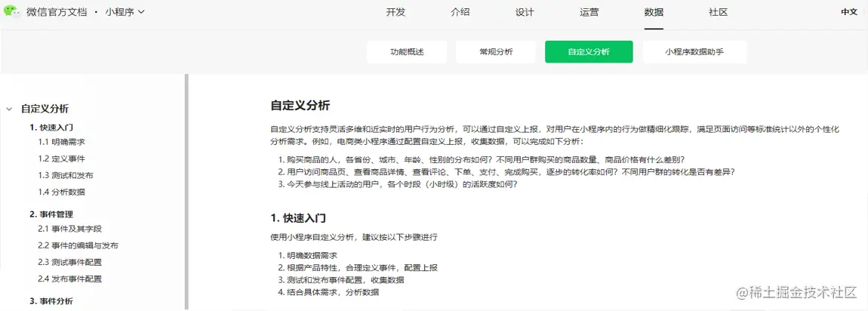Click the section heading 1. 快速入门

point(298,218)
